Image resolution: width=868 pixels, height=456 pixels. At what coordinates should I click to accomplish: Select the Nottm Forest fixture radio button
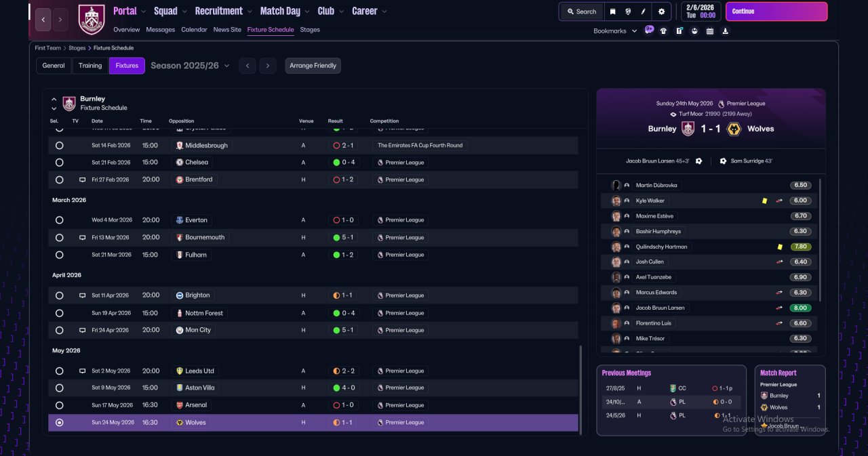[x=59, y=313]
